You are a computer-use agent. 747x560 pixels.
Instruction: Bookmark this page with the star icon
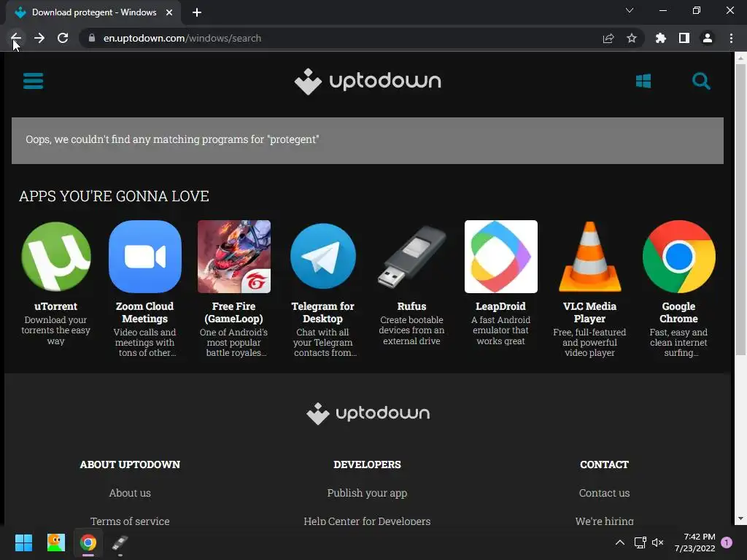point(631,38)
